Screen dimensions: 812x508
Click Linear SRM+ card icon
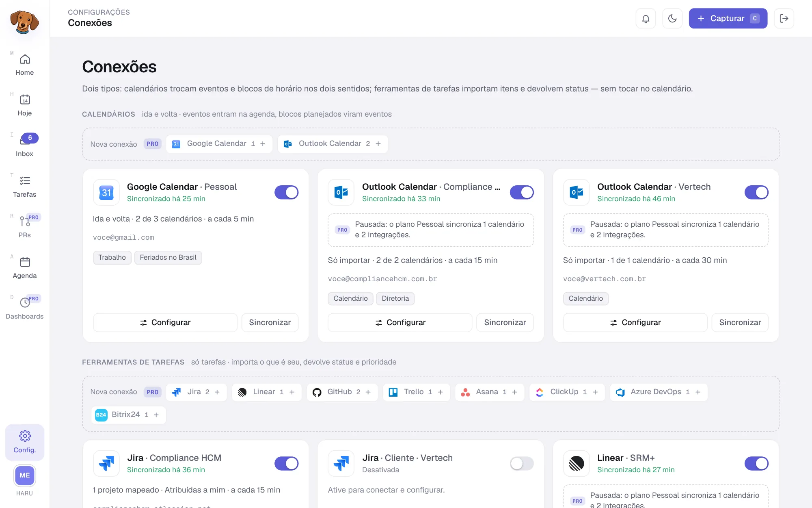576,464
